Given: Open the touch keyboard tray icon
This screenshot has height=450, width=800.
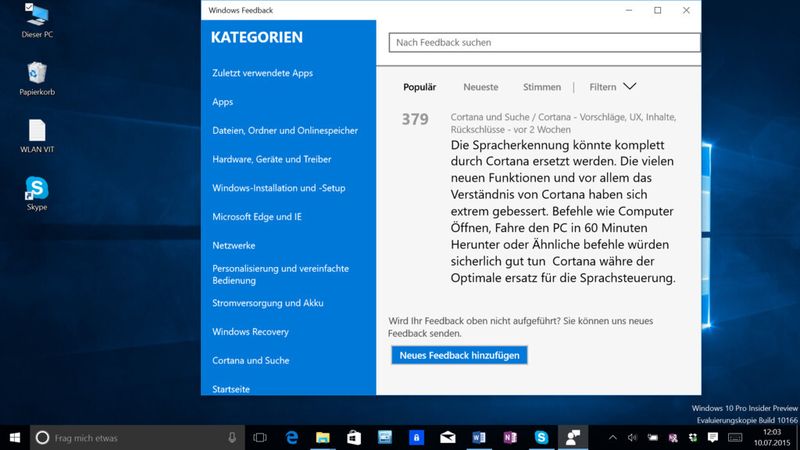Looking at the screenshot, I should (735, 438).
